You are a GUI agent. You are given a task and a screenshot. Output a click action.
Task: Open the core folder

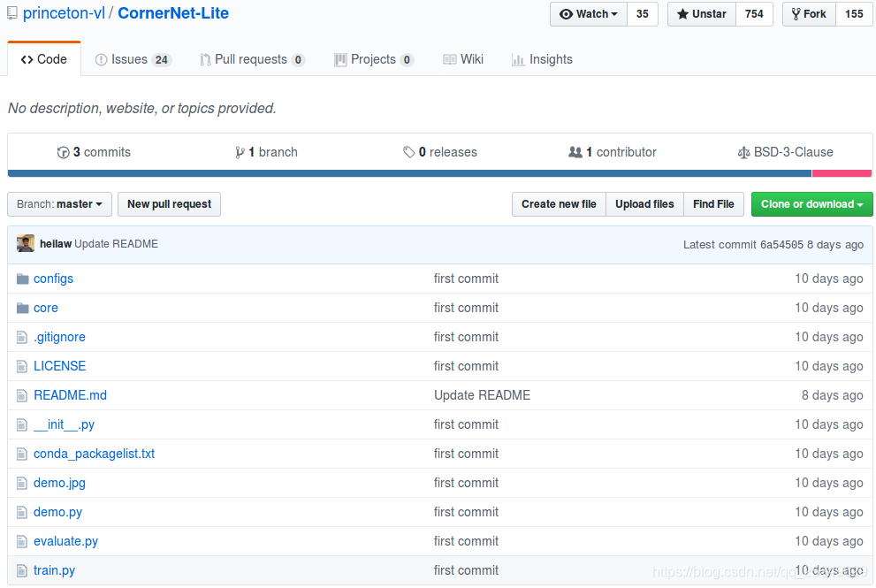(46, 308)
